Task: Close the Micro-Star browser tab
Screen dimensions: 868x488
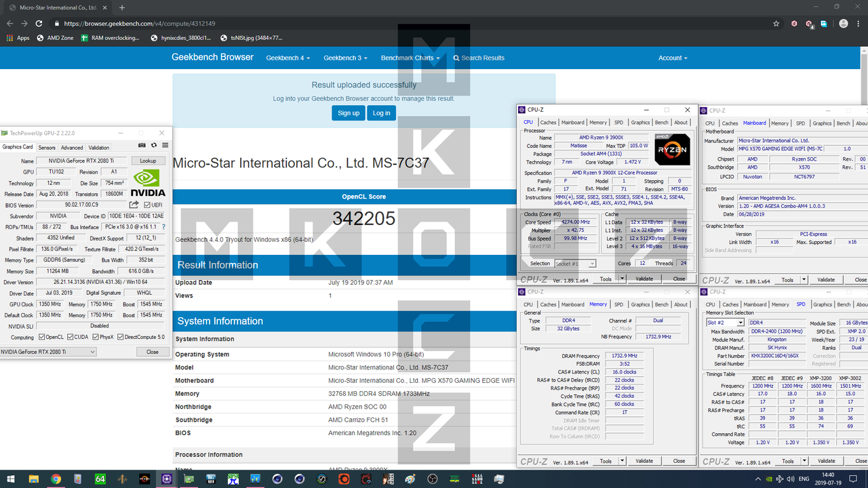Action: point(104,7)
